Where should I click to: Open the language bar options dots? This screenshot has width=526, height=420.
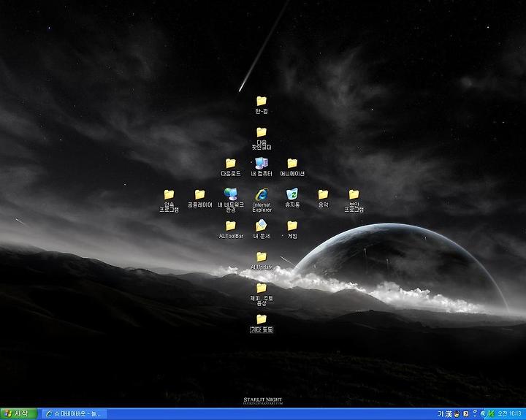tap(475, 414)
